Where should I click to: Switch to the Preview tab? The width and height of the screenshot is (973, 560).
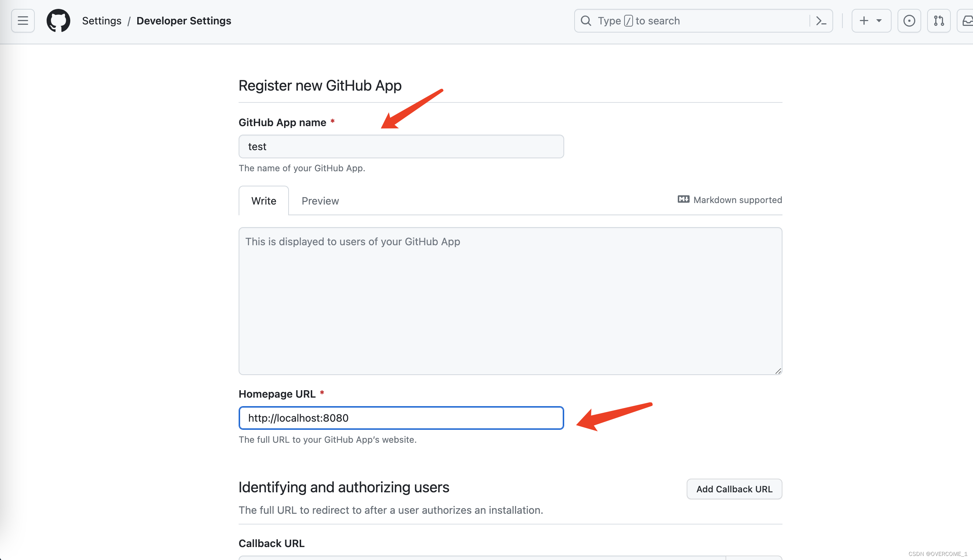(320, 200)
